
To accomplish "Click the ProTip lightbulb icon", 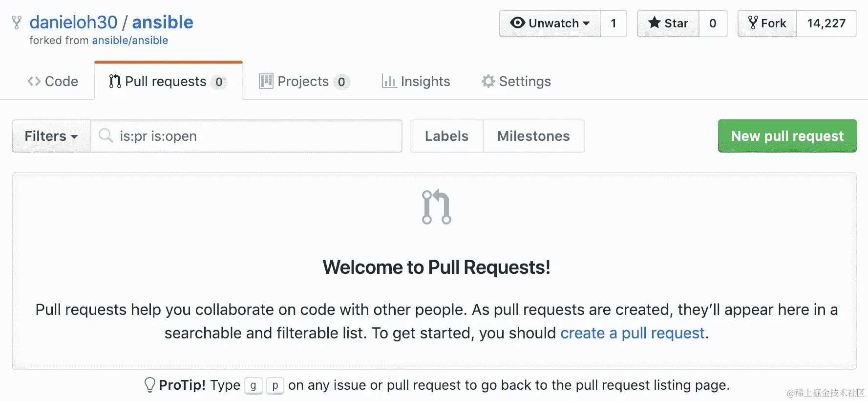I will 150,385.
